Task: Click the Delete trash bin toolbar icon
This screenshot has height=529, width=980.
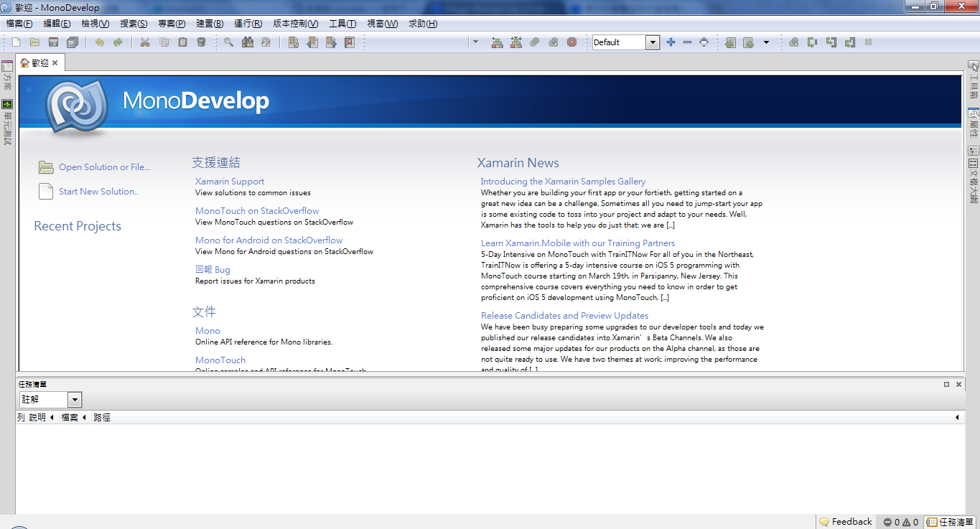Action: (201, 42)
